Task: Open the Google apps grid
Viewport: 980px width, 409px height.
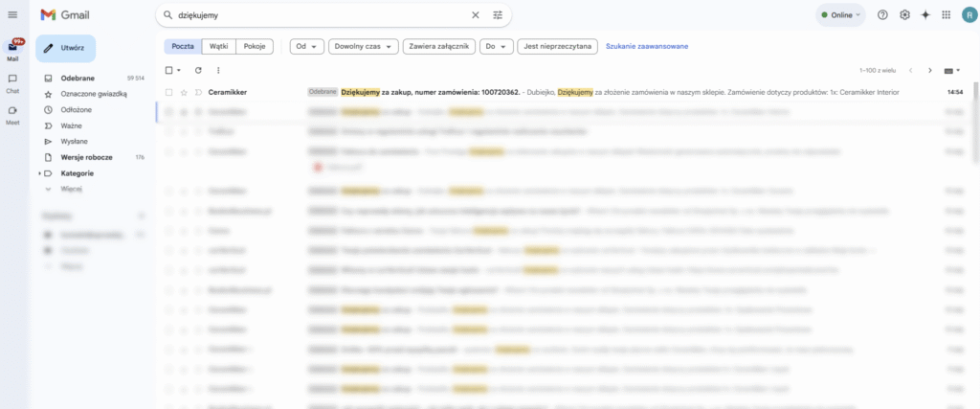Action: pos(947,15)
